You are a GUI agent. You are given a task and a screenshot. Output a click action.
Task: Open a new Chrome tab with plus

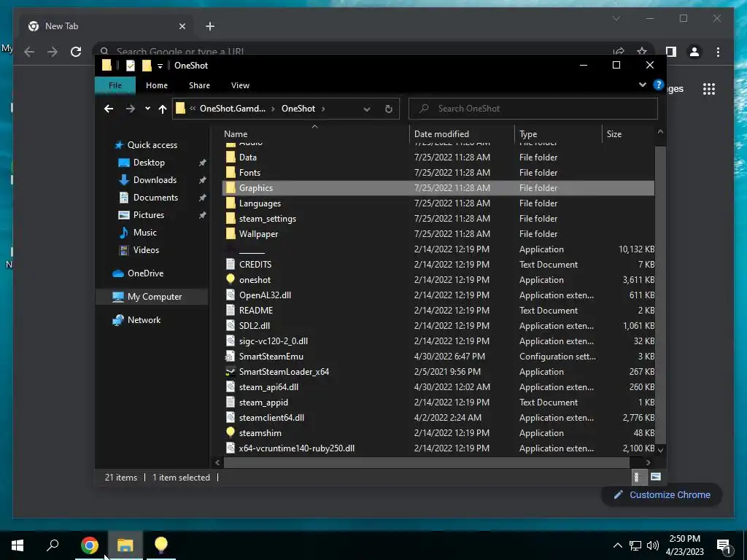click(210, 26)
